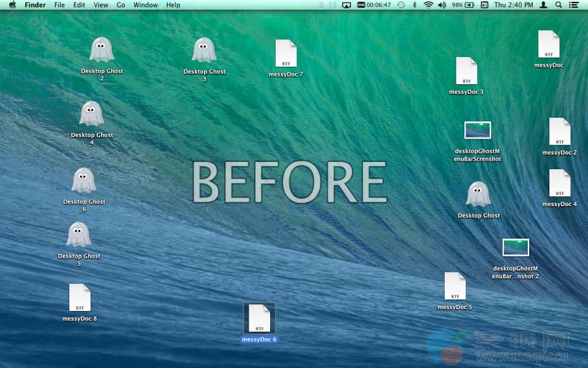The image size is (588, 368).
Task: Open the volume control in menu bar
Action: click(x=442, y=5)
